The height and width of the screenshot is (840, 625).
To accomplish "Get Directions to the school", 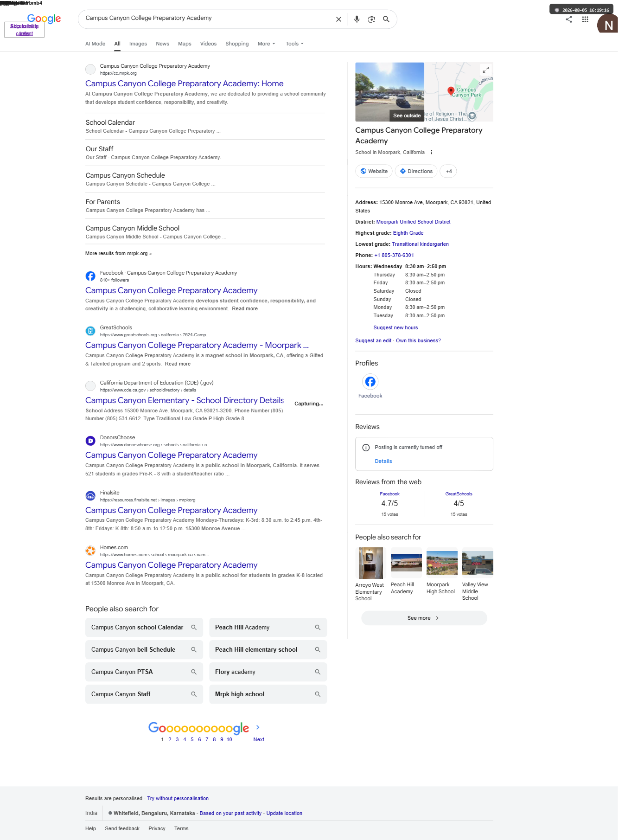I will coord(416,171).
